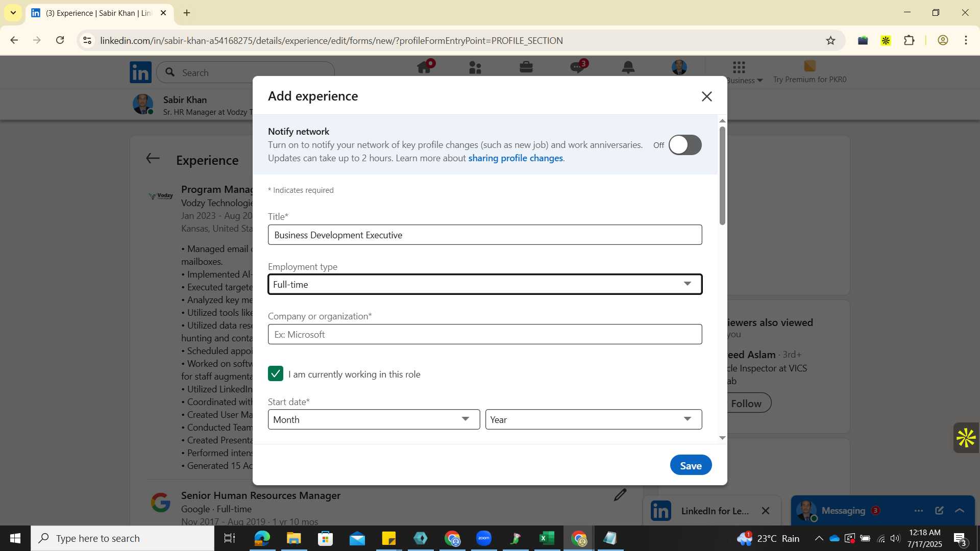This screenshot has width=980, height=551.
Task: Close the Add experience dialog
Action: [706, 96]
